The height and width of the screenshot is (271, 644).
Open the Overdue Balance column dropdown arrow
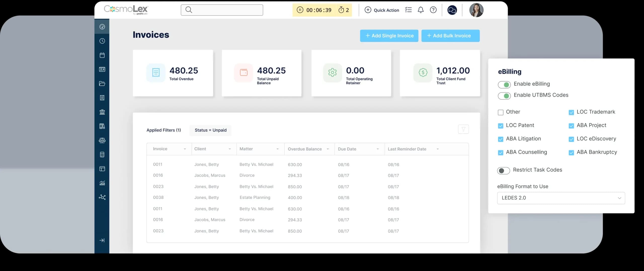[x=328, y=149]
